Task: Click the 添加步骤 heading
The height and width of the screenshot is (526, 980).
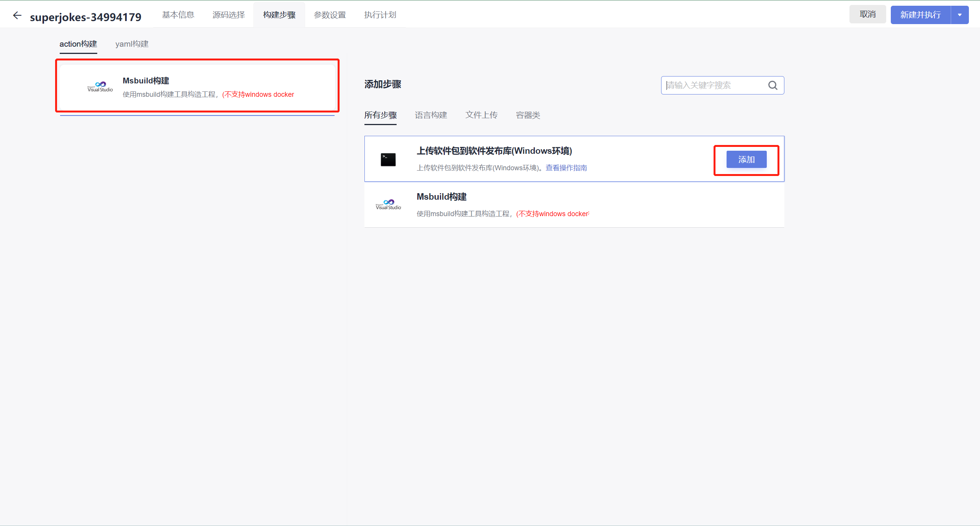Action: 383,84
